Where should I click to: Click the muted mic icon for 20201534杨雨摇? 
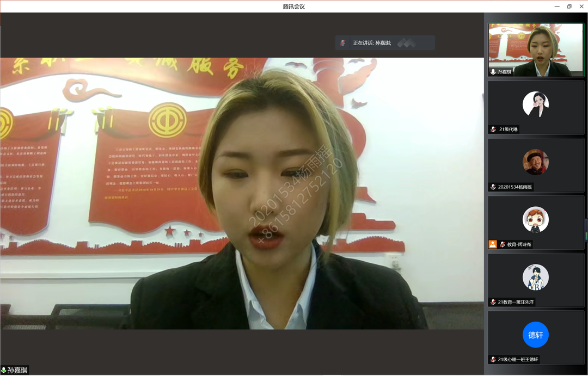click(x=493, y=187)
